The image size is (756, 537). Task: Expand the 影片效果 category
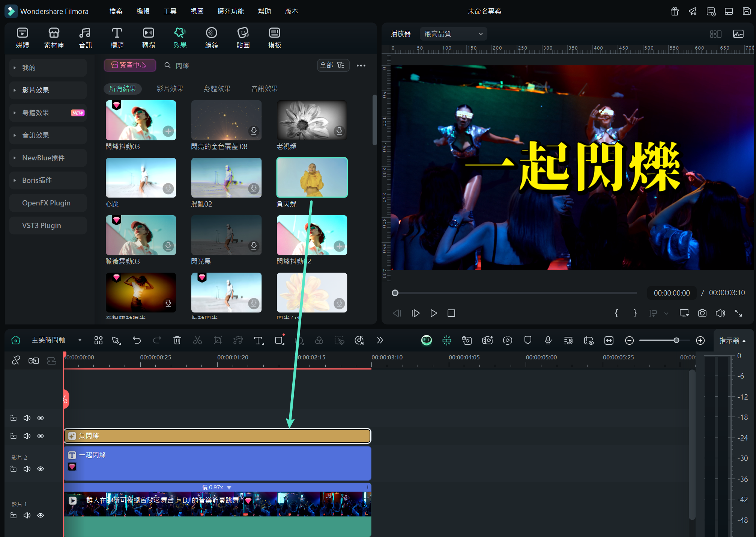point(36,90)
